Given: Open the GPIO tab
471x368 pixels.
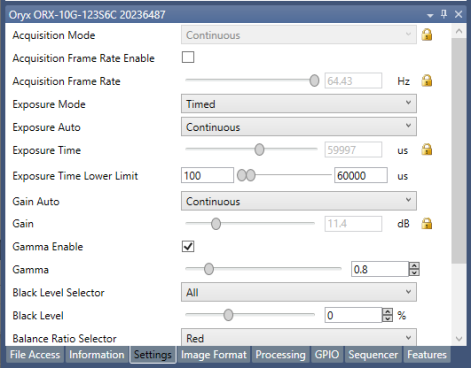Looking at the screenshot, I should 327,355.
